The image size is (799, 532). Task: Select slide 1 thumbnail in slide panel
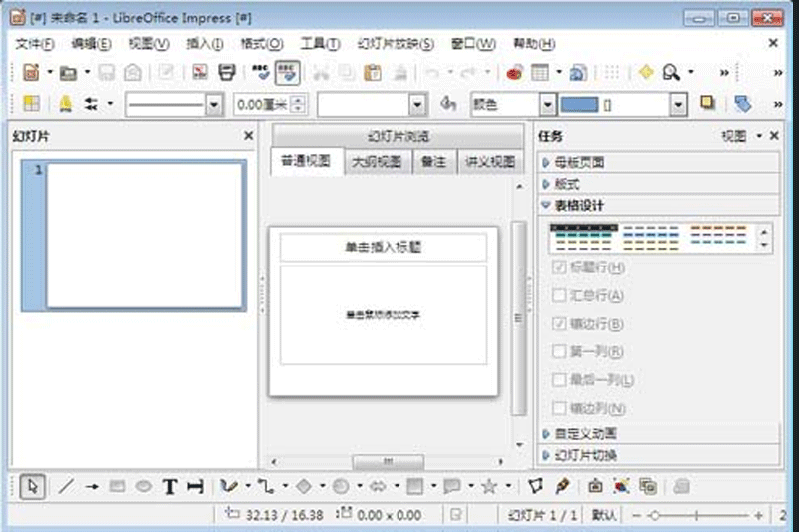coord(146,236)
